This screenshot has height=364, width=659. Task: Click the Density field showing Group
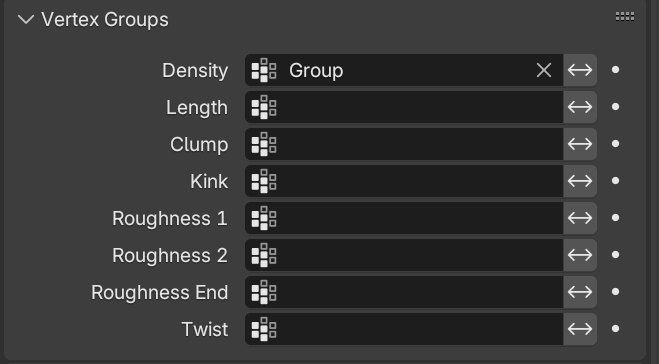(x=404, y=70)
